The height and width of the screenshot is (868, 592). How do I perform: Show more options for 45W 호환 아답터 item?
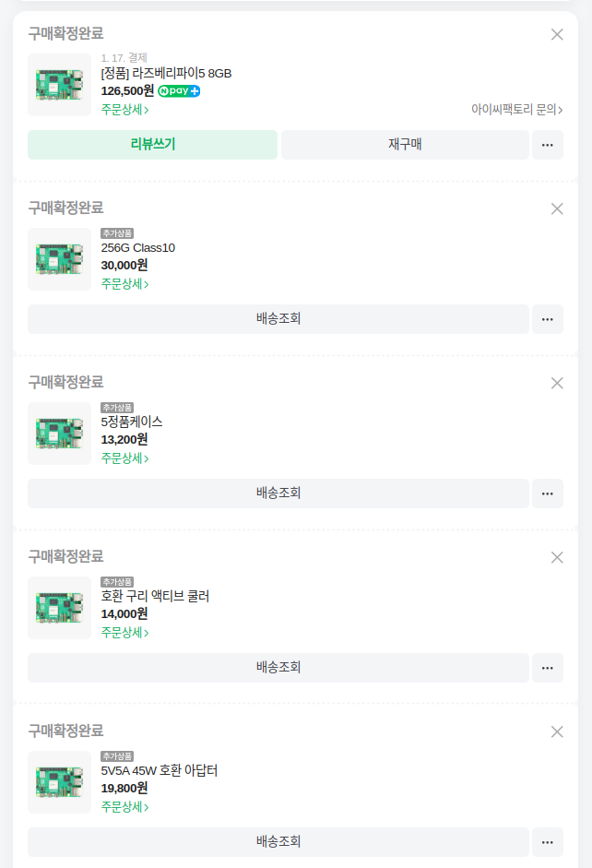click(x=548, y=842)
